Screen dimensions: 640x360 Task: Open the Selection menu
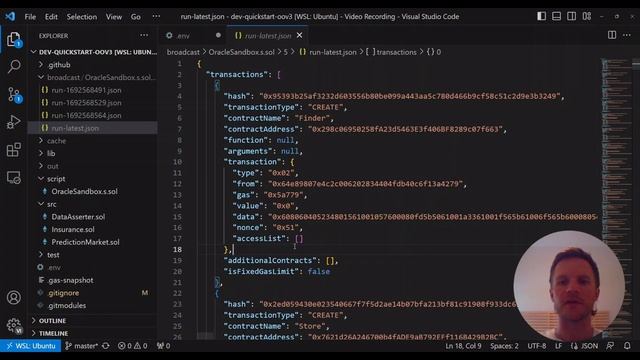click(x=82, y=17)
